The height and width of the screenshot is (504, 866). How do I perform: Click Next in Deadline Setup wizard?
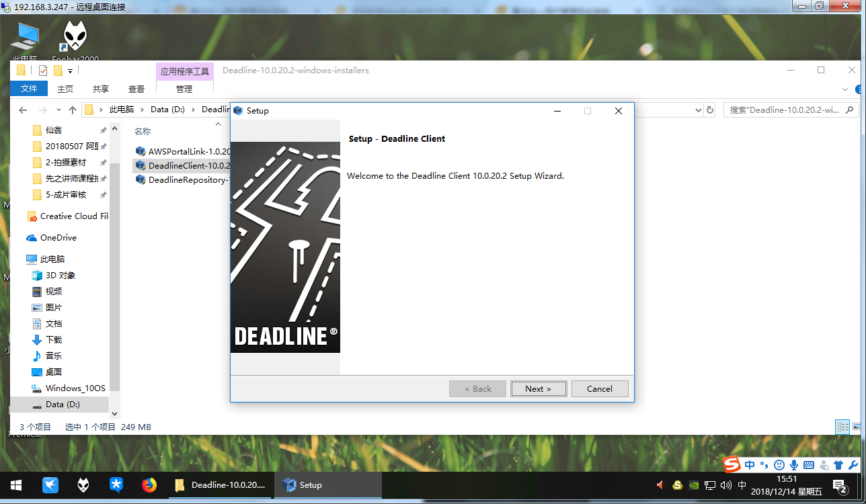pyautogui.click(x=538, y=388)
